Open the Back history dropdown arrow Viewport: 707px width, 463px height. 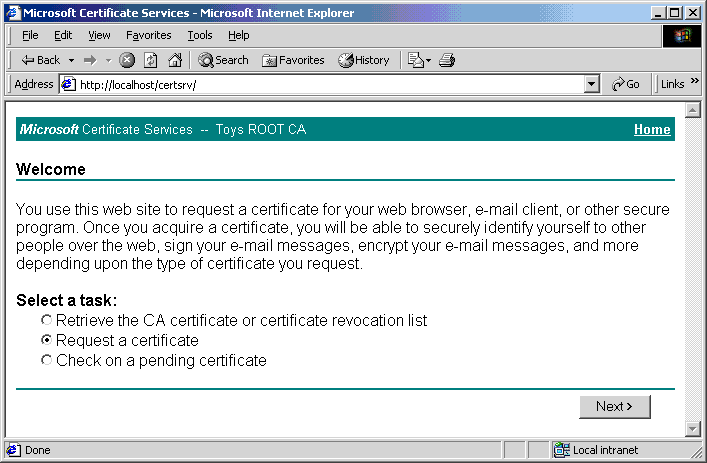click(71, 60)
